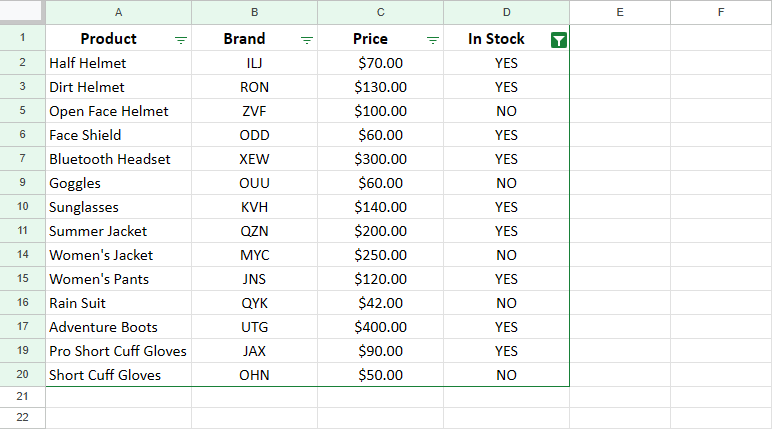The image size is (772, 429).
Task: Select column D header
Action: coord(506,12)
